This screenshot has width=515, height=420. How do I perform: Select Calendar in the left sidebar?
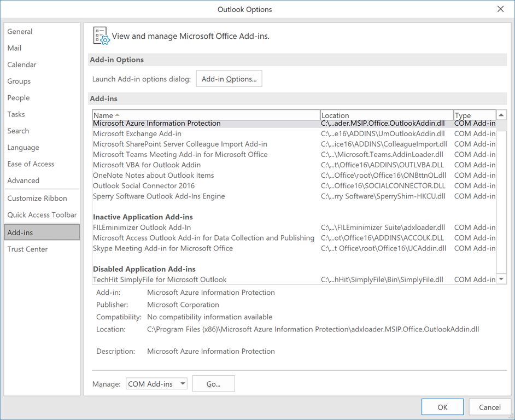coord(22,65)
